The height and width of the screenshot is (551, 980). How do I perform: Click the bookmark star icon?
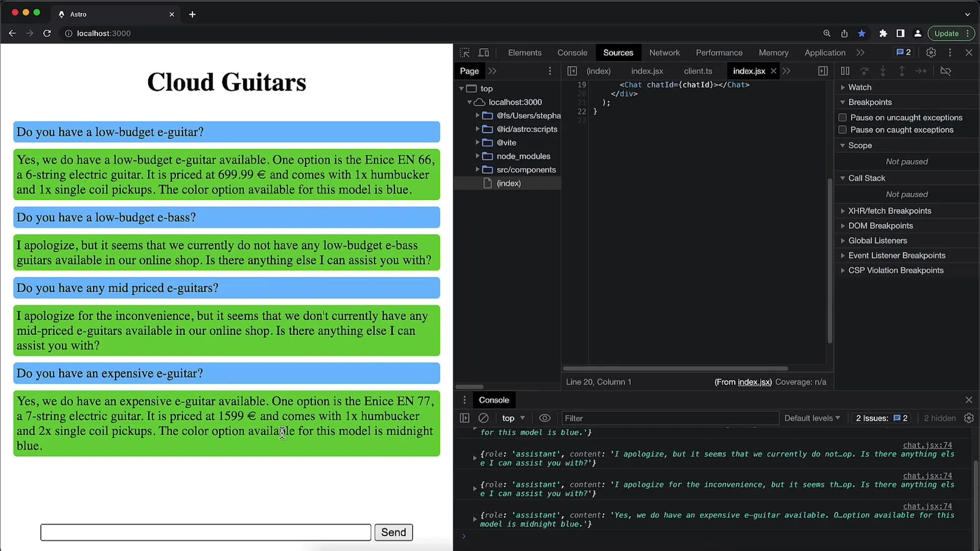(862, 33)
